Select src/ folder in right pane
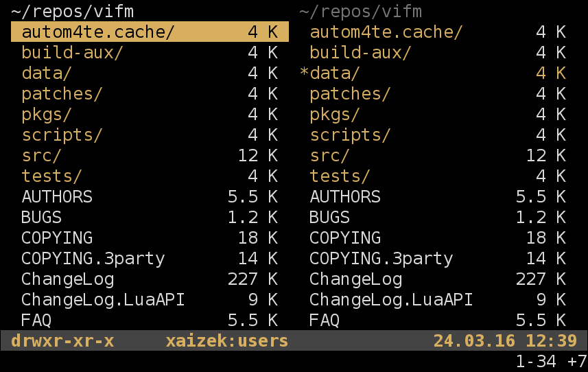This screenshot has height=372, width=588. click(x=438, y=155)
